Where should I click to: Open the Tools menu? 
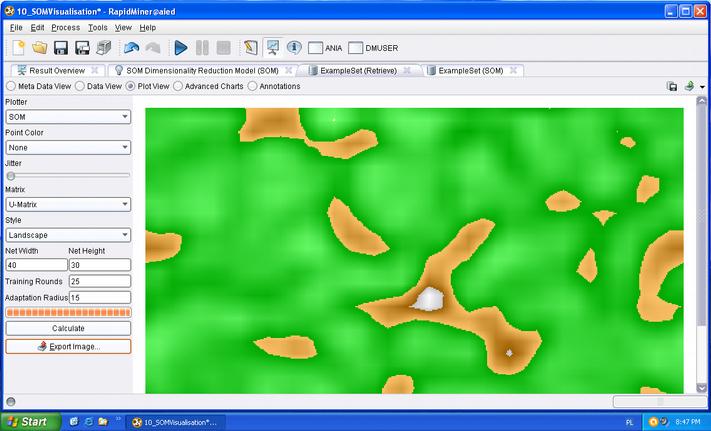click(x=97, y=28)
